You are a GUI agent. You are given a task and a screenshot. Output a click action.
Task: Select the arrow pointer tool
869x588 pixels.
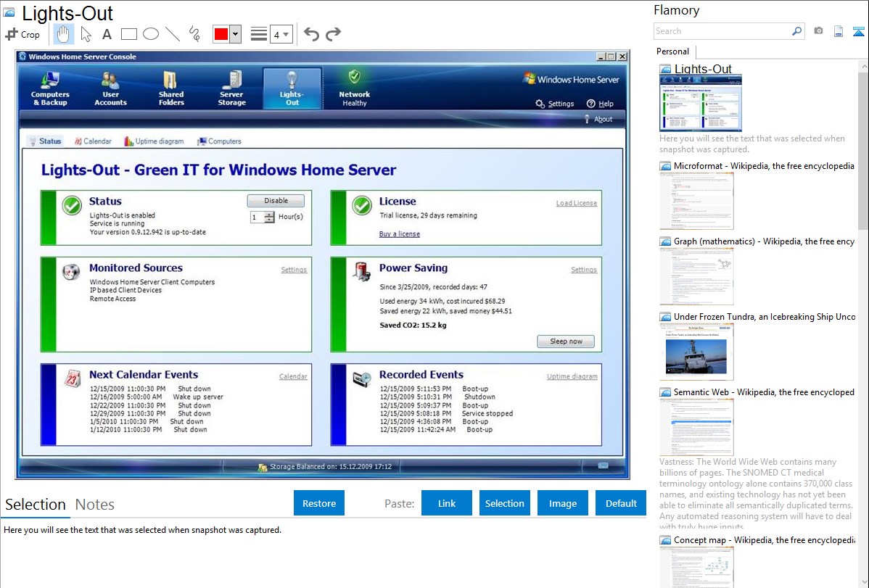[86, 34]
